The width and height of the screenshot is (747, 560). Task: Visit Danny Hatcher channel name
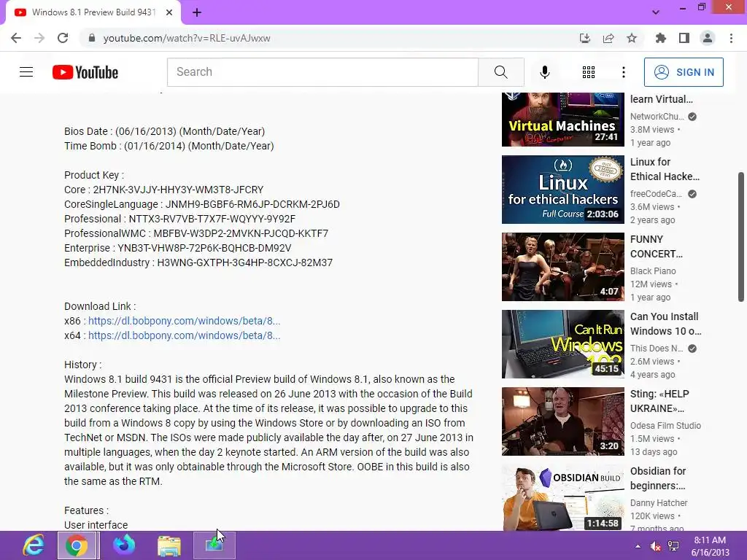(x=659, y=503)
